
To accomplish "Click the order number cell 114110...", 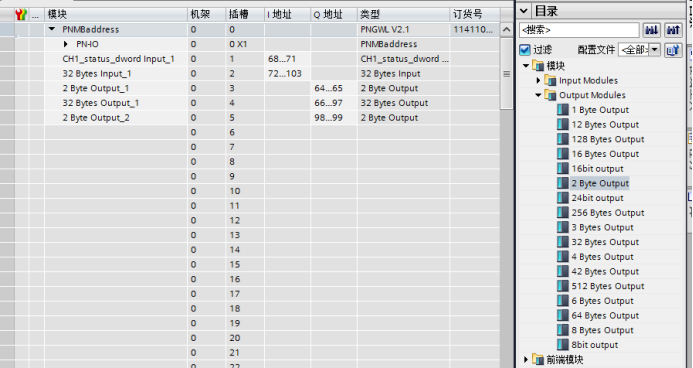I will tap(475, 30).
